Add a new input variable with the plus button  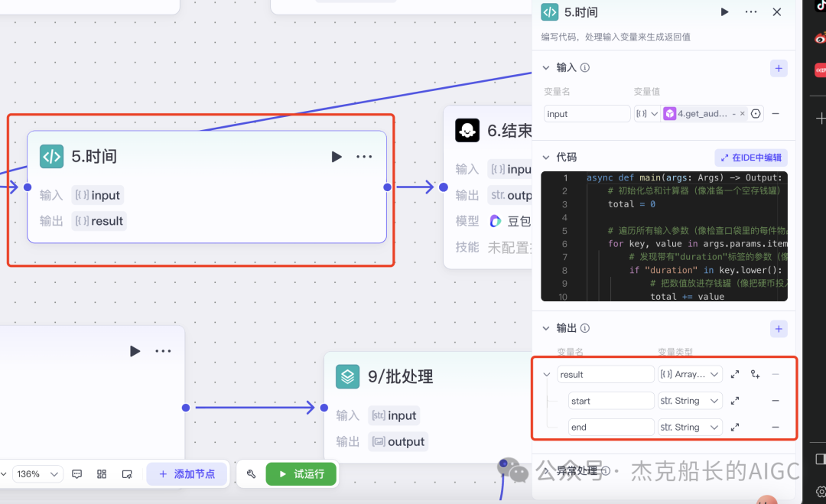click(779, 68)
